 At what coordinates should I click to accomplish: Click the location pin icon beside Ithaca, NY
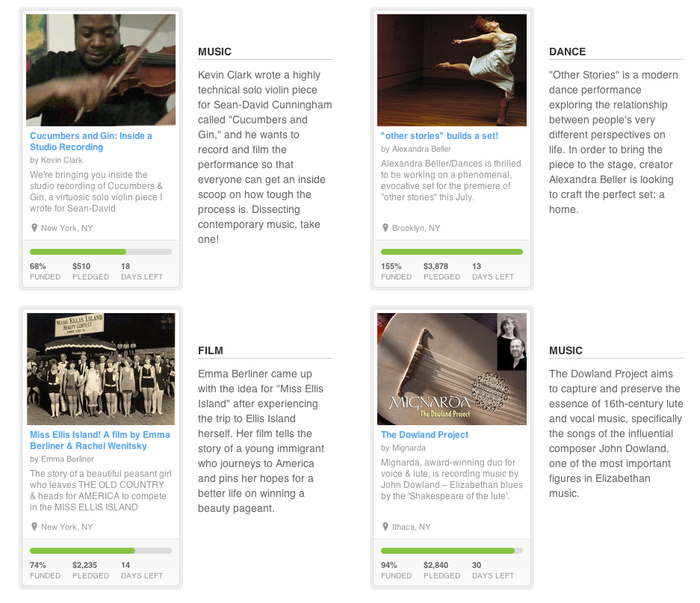coord(385,527)
